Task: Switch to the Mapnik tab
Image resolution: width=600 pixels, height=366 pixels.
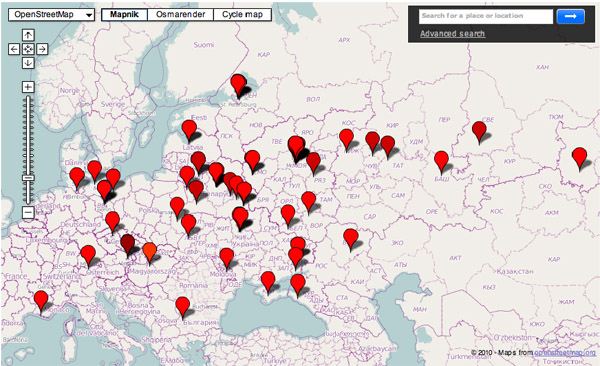Action: [x=124, y=15]
